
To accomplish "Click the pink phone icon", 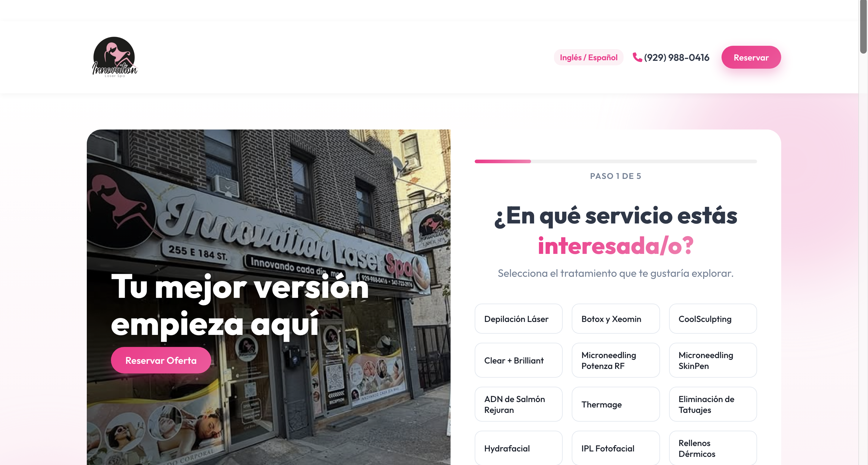I will pyautogui.click(x=637, y=57).
